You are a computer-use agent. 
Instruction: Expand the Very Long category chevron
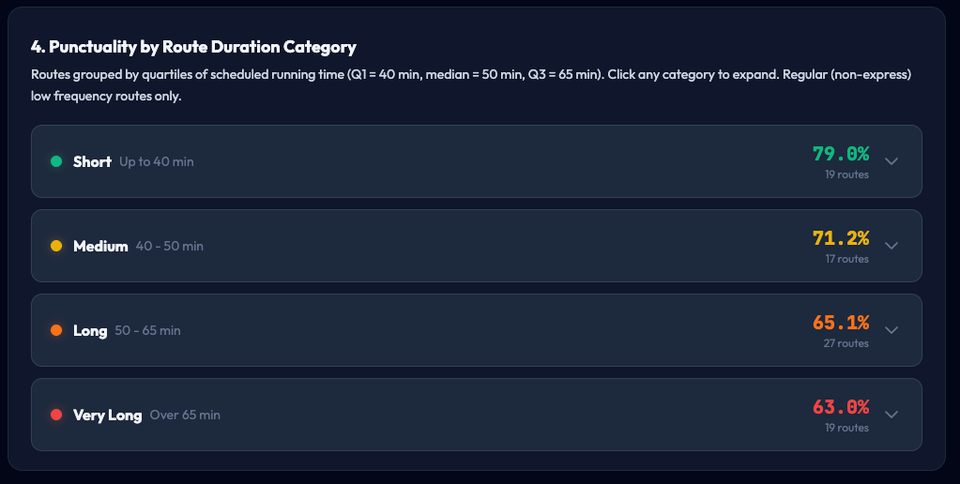(x=892, y=414)
